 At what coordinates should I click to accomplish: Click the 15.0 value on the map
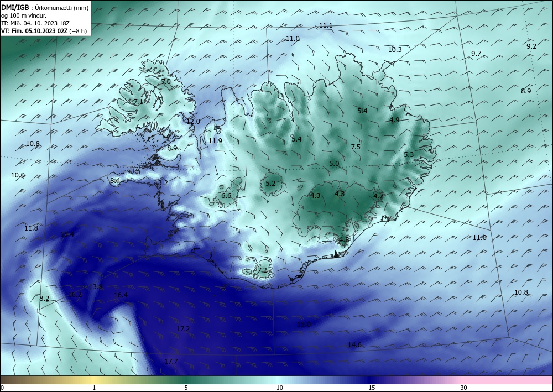304,325
